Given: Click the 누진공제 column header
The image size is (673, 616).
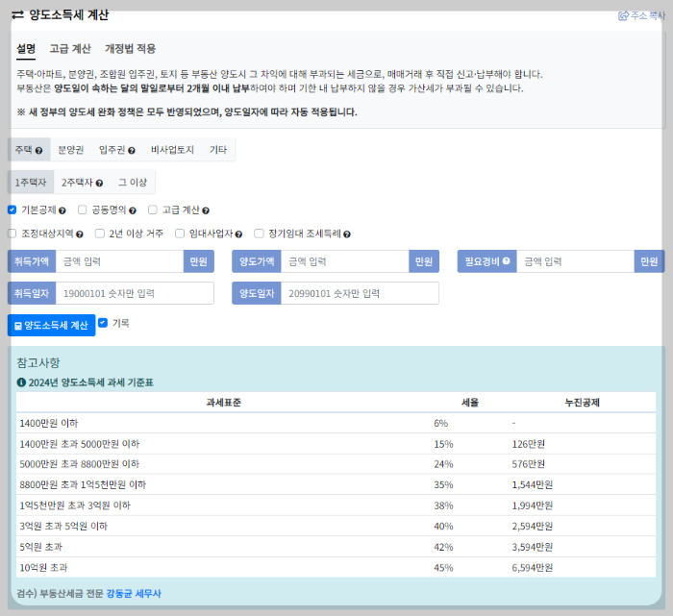Looking at the screenshot, I should [x=583, y=403].
